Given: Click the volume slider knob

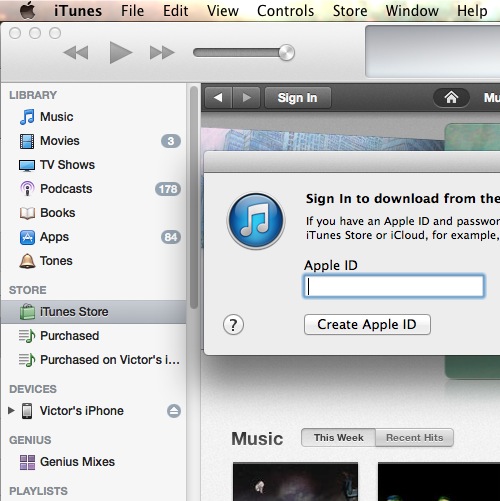Looking at the screenshot, I should pos(286,52).
